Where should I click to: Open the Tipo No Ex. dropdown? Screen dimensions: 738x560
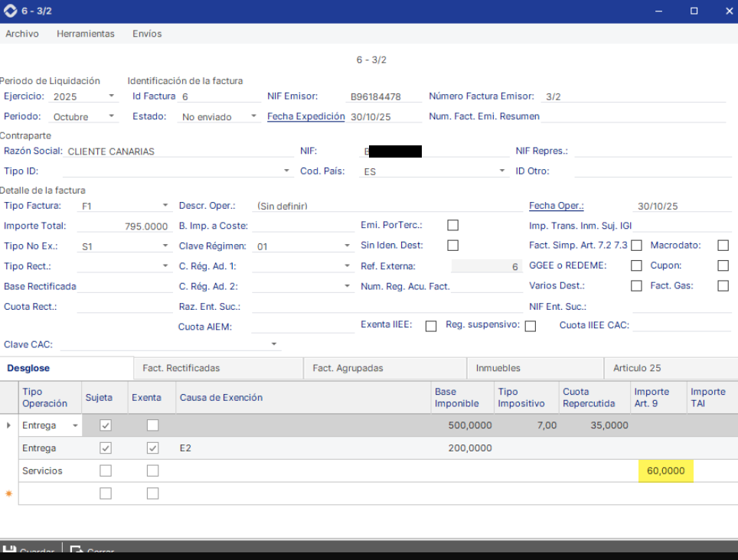pos(165,246)
